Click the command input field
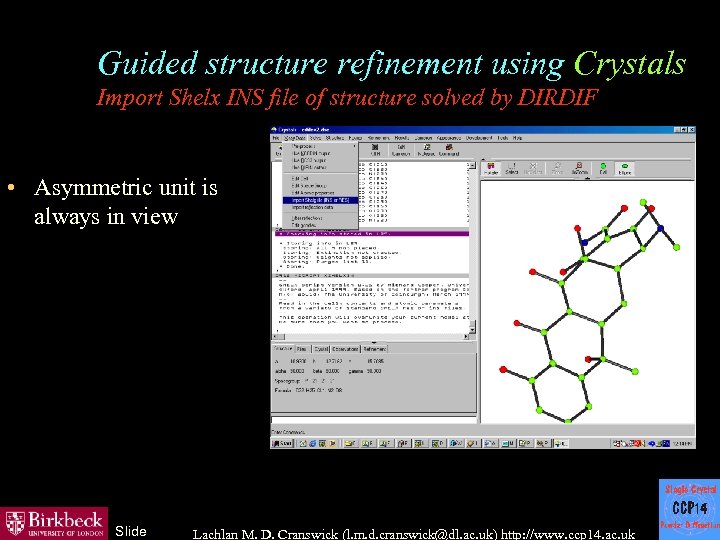Image resolution: width=720 pixels, height=540 pixels. [x=375, y=420]
